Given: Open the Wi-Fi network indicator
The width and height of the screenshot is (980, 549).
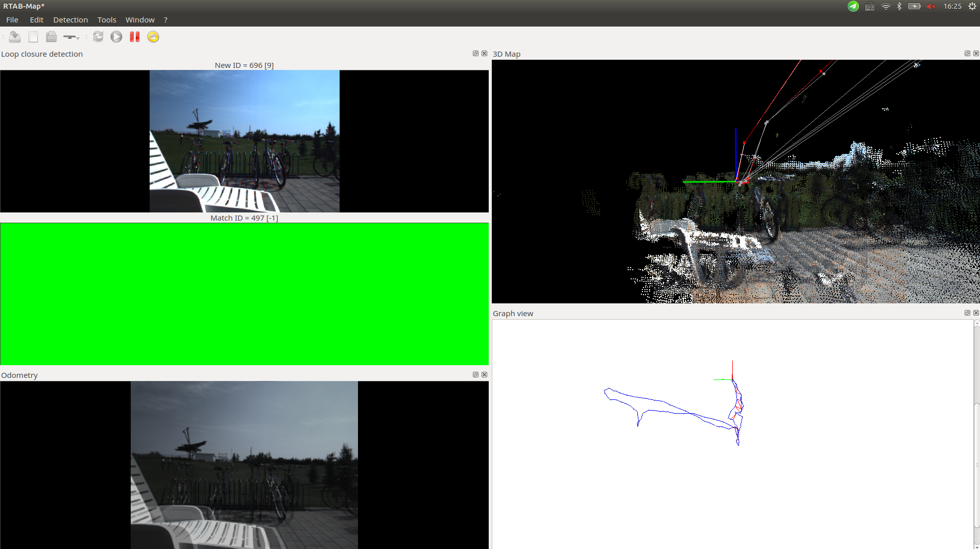Looking at the screenshot, I should (x=886, y=7).
